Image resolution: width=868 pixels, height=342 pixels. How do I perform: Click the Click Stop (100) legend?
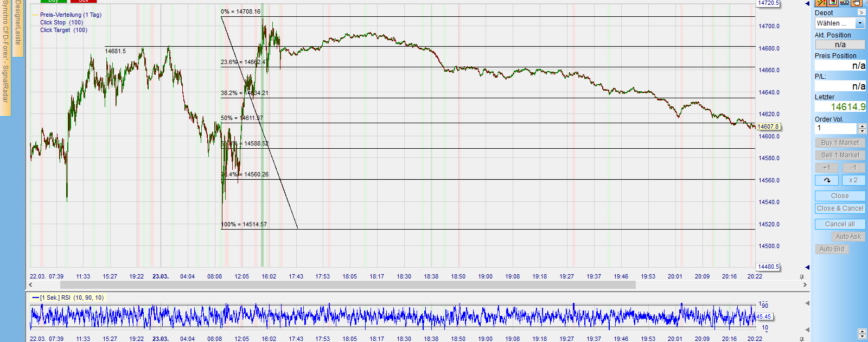[x=61, y=23]
